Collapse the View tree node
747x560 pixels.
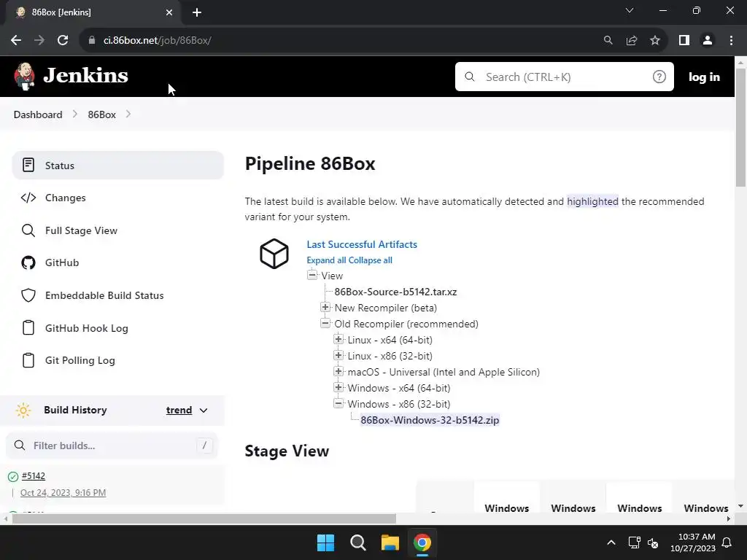[312, 275]
